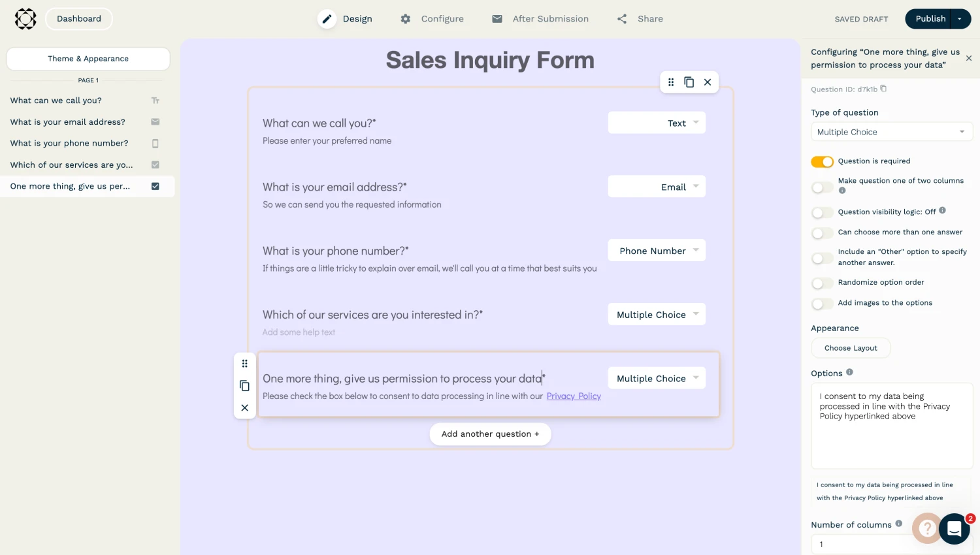Click the envelope icon beside the email question
Image resolution: width=980 pixels, height=555 pixels.
coord(155,121)
